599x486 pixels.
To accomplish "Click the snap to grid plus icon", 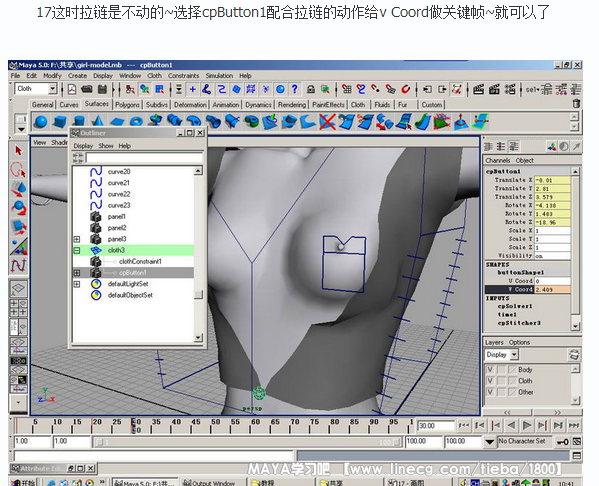I will point(193,89).
